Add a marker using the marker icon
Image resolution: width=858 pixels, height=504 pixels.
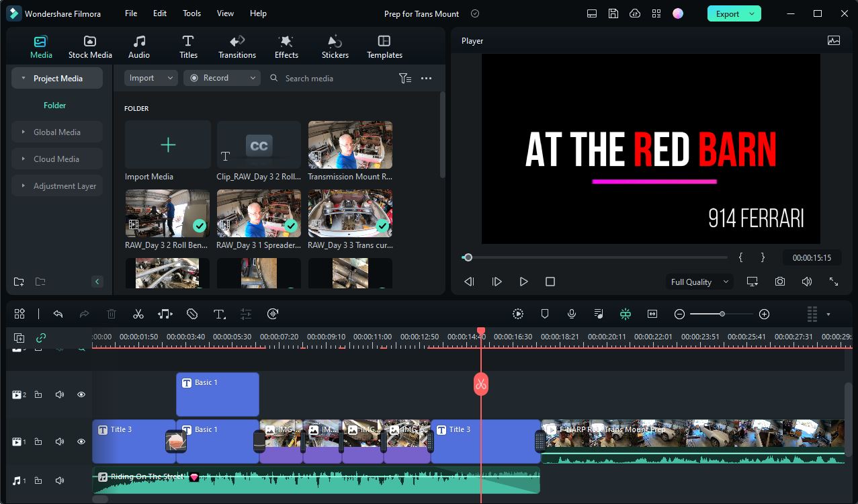pyautogui.click(x=545, y=314)
